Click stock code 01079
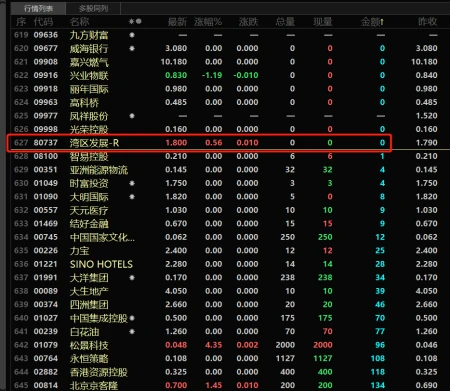 click(46, 345)
